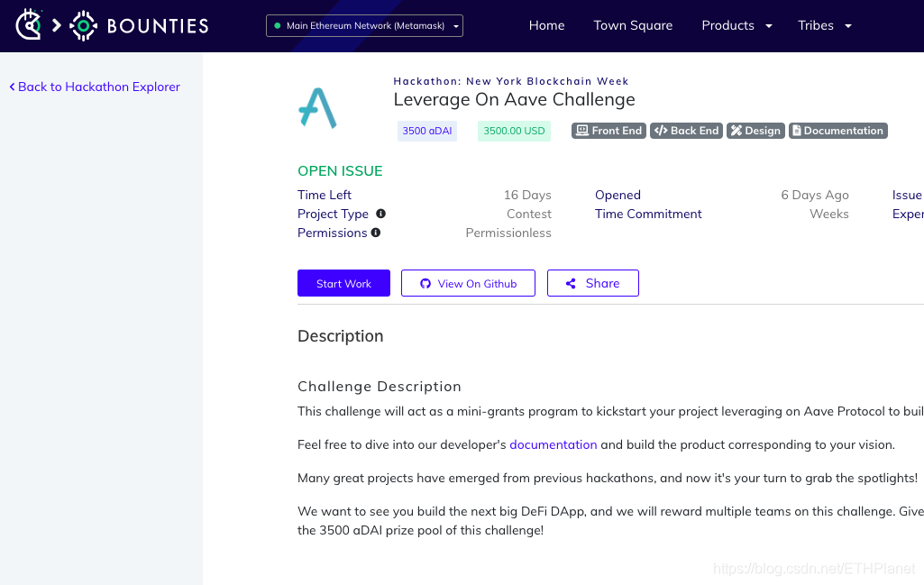The height and width of the screenshot is (585, 924).
Task: Click the Description heading
Action: point(341,336)
